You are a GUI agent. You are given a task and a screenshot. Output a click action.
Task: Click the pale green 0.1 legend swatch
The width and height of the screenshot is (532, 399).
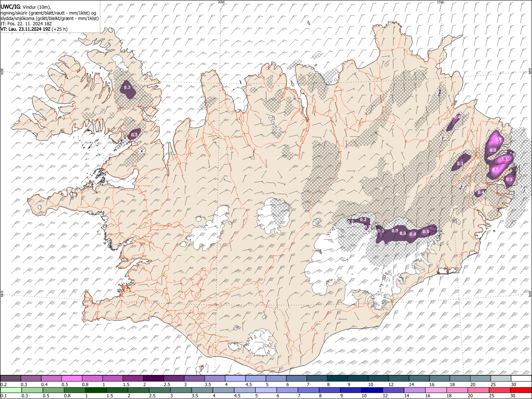tap(11, 390)
